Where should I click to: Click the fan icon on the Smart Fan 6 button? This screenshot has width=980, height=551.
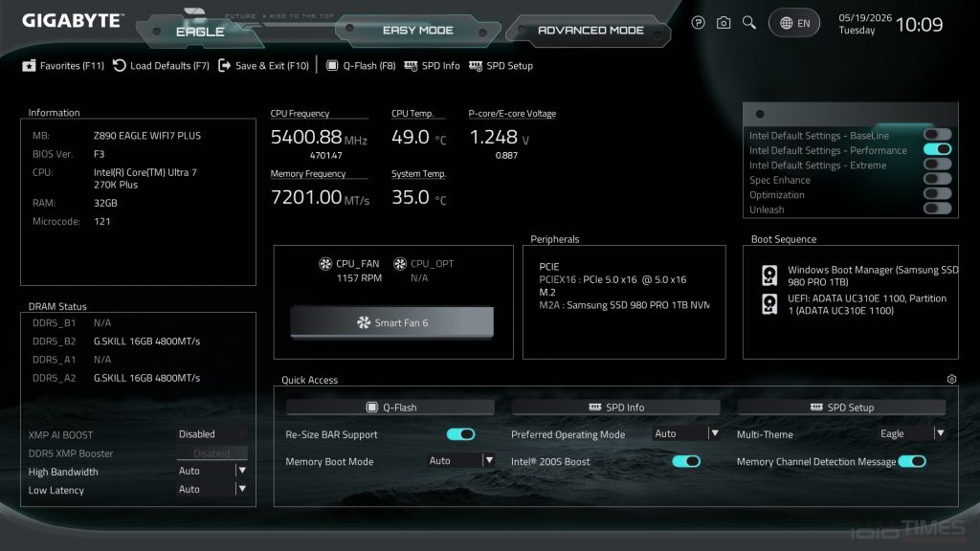[364, 322]
